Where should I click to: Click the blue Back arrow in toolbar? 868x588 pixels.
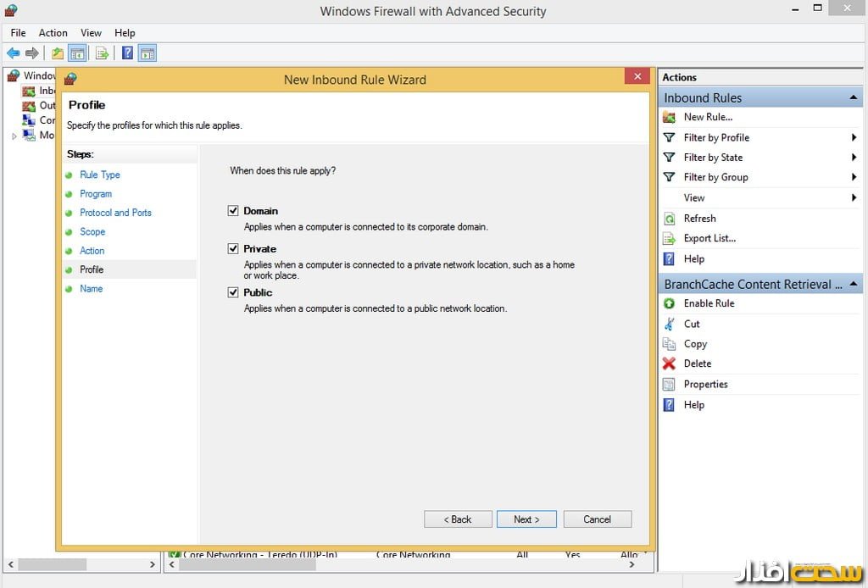(x=13, y=53)
